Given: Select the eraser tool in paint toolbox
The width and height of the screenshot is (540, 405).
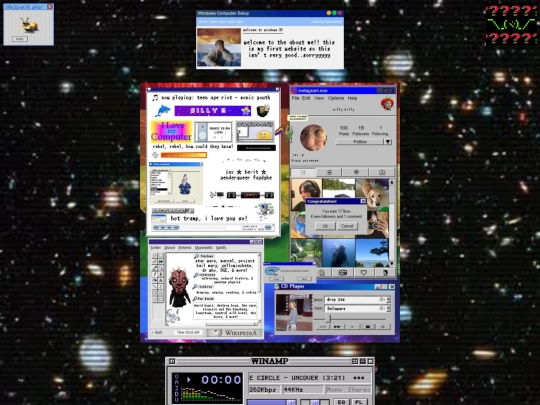Looking at the screenshot, I should point(155,262).
